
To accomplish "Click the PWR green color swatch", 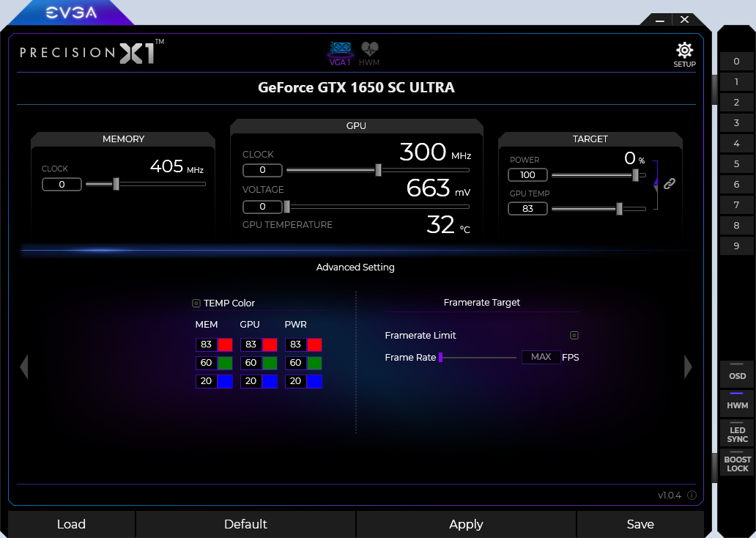I will [314, 363].
